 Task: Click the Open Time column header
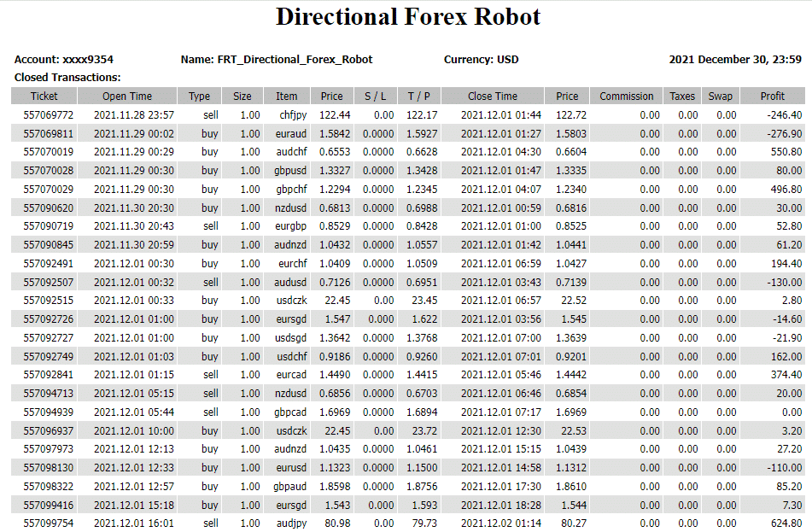click(127, 96)
